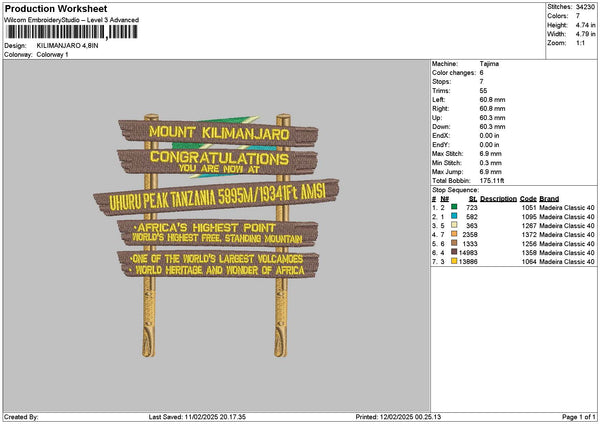The width and height of the screenshot is (600, 424).
Task: Click the 'Description' column header
Action: click(x=498, y=199)
